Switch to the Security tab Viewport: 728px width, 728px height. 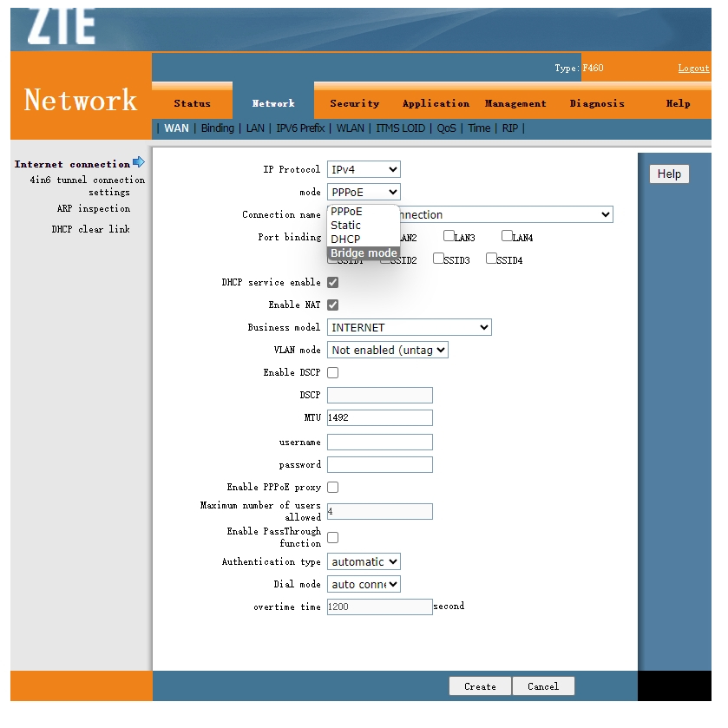pos(354,103)
